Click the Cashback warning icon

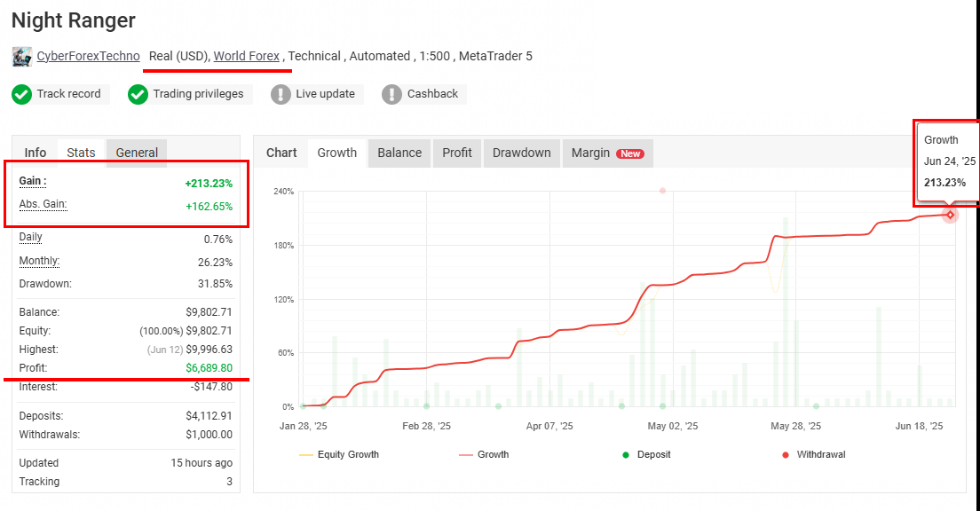(x=391, y=94)
